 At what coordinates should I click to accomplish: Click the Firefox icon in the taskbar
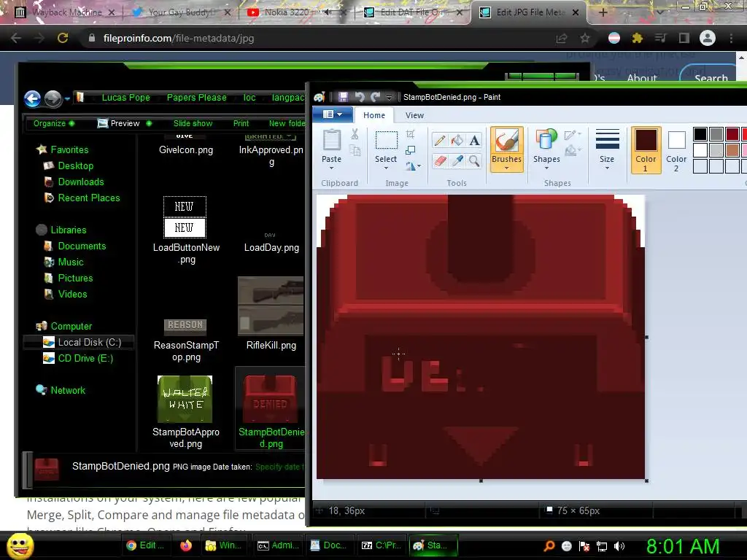tap(186, 545)
